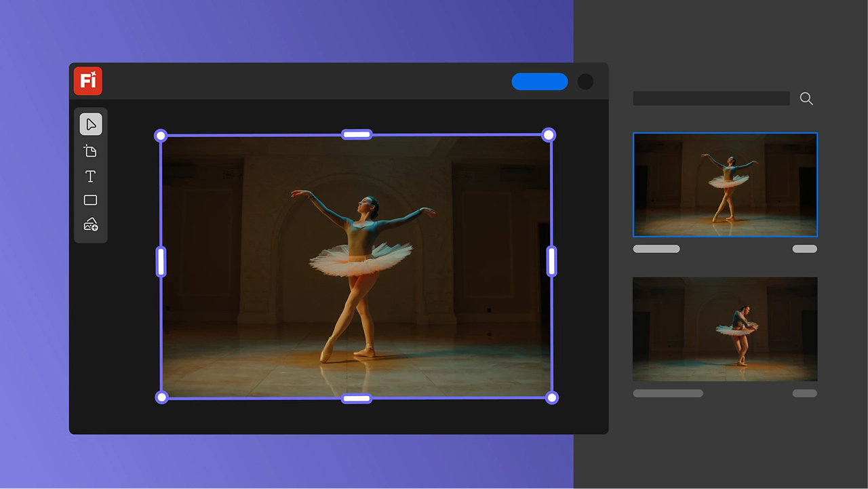Click the Fi app logo

click(x=87, y=81)
